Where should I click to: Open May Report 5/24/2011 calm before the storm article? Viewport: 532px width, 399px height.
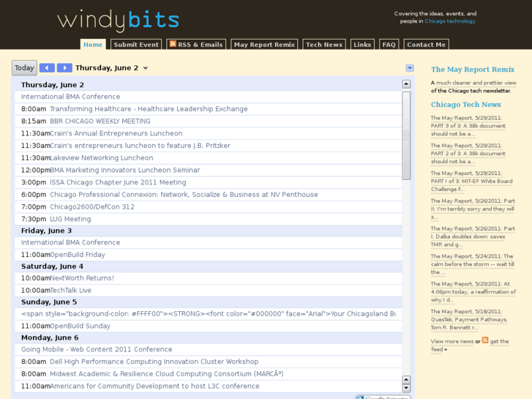[473, 264]
